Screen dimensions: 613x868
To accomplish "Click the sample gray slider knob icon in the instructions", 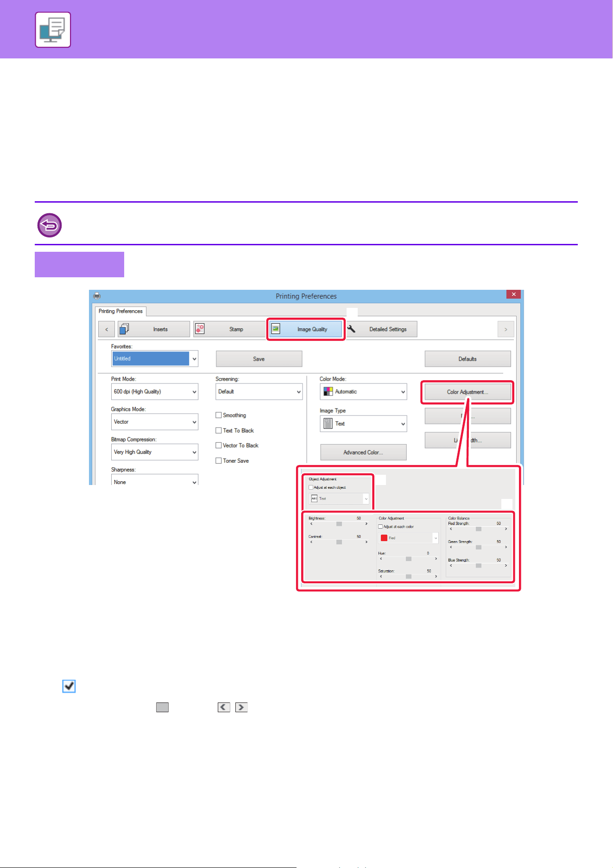I will pyautogui.click(x=162, y=707).
